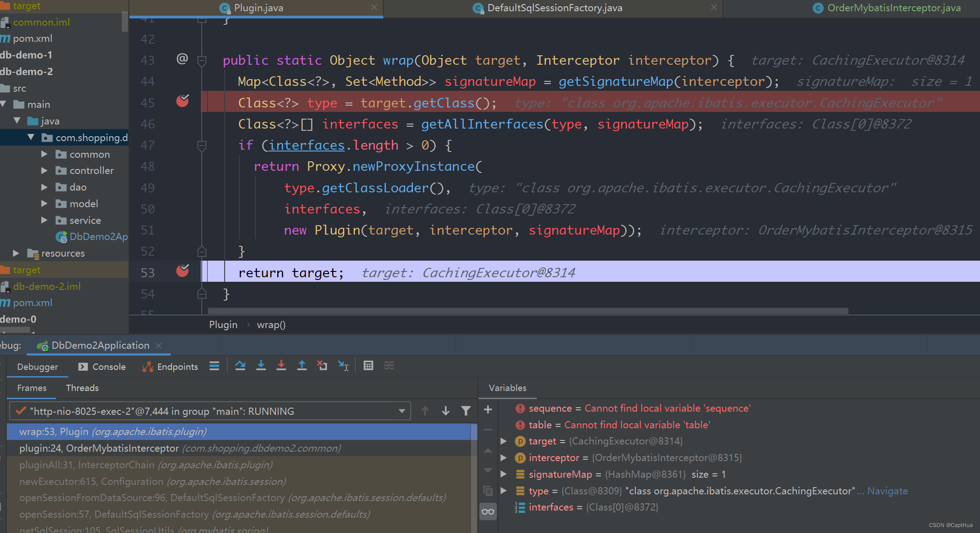Select plugin:24 OrderMybatisInterceptor frame
The height and width of the screenshot is (533, 980).
239,449
